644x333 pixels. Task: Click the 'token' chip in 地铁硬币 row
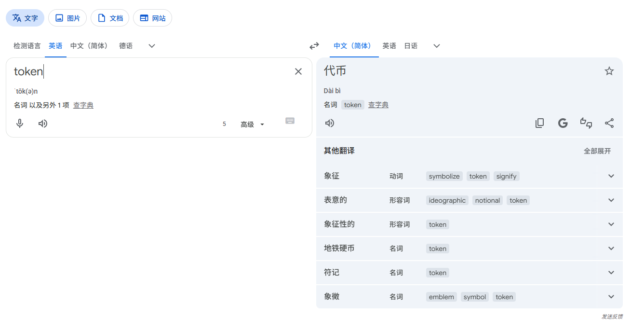point(438,249)
